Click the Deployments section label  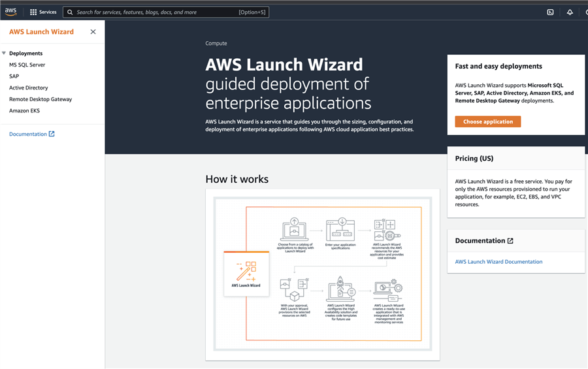(26, 54)
